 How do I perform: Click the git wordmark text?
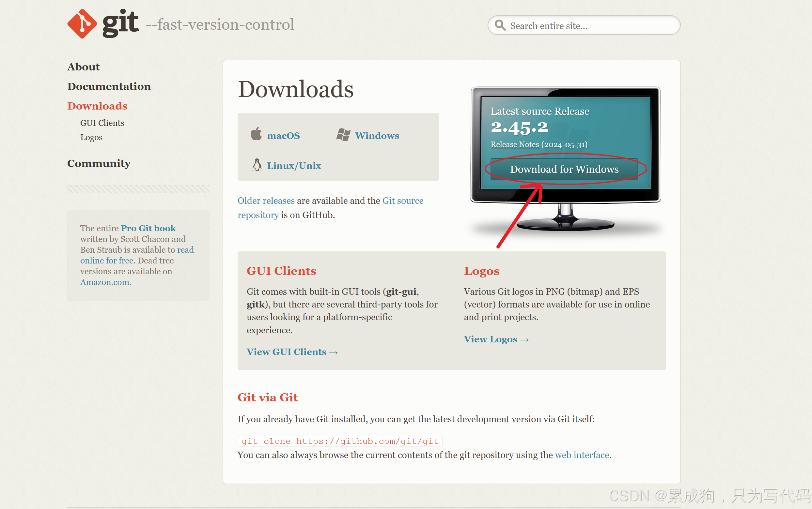(x=120, y=23)
